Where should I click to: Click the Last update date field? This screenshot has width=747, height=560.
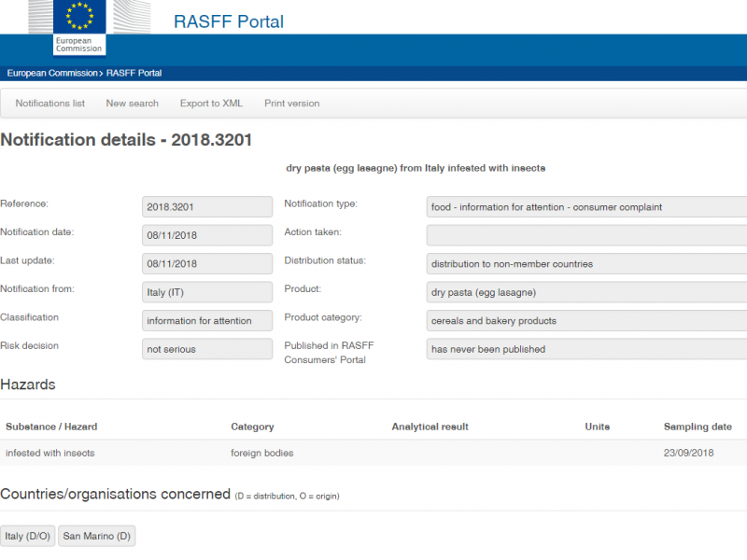pos(207,263)
